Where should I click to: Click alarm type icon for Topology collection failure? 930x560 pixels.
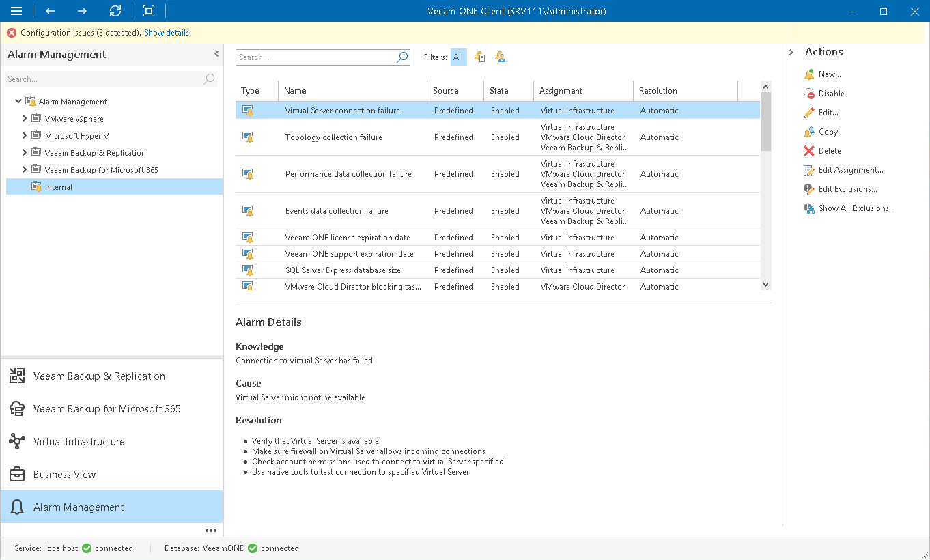point(248,137)
